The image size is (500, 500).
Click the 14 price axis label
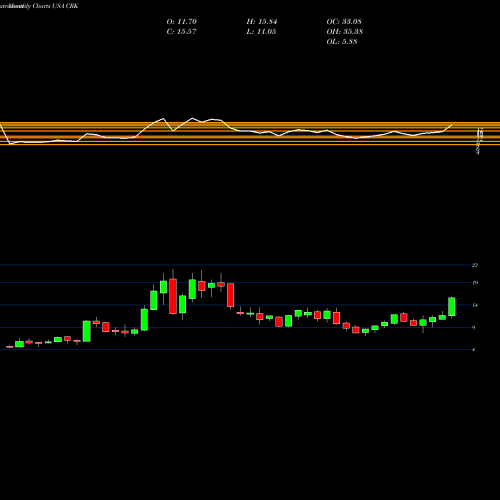coord(475,305)
